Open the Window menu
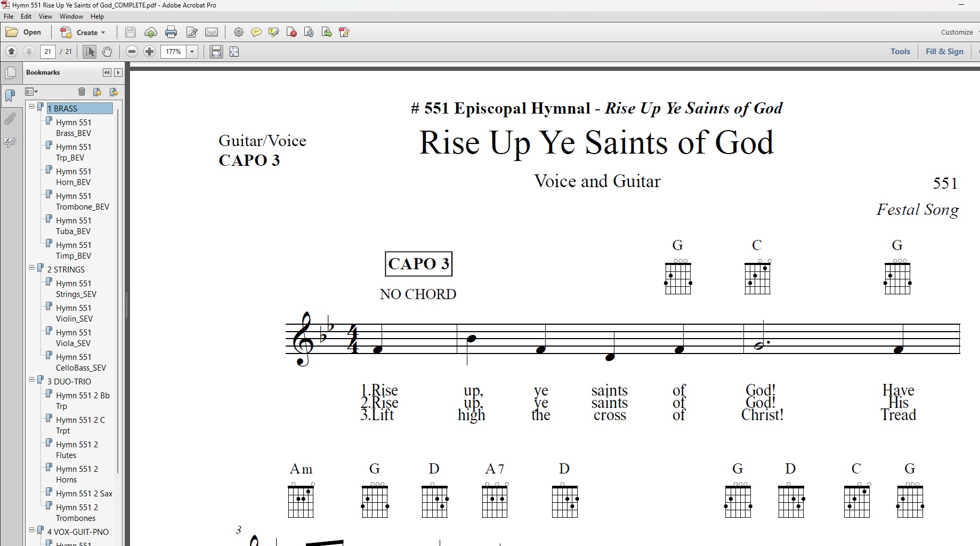The height and width of the screenshot is (546, 980). tap(71, 17)
